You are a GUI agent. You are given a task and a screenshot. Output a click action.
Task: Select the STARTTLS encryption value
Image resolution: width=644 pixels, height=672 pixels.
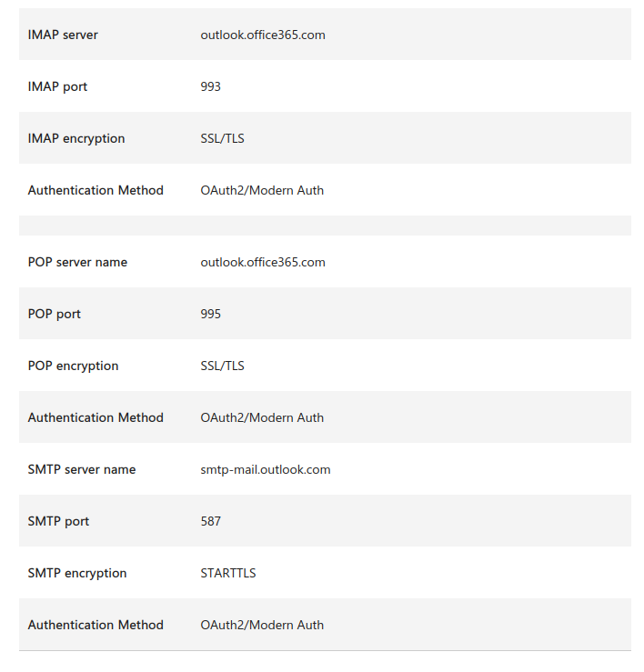pyautogui.click(x=228, y=573)
